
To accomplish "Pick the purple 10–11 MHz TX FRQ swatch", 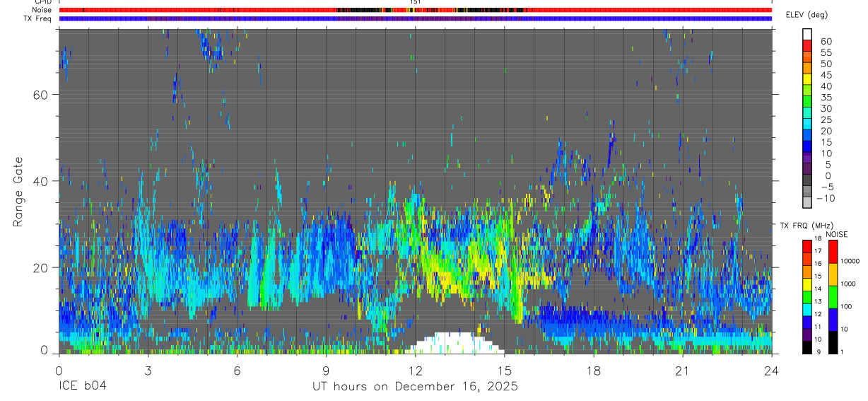I will click(807, 335).
